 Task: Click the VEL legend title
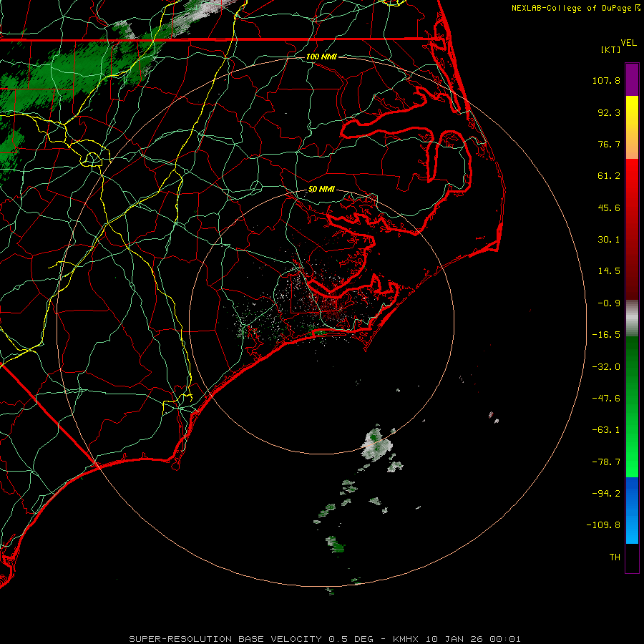[628, 43]
